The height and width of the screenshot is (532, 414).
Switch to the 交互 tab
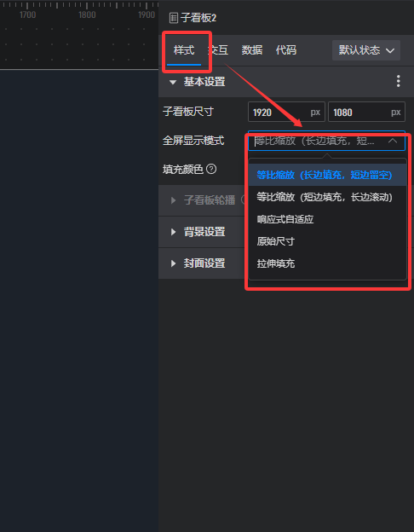[x=218, y=50]
